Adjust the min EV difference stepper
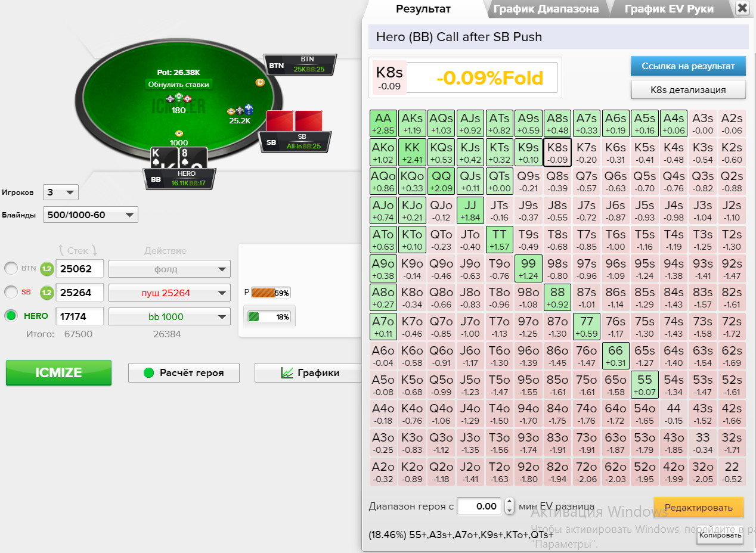This screenshot has width=756, height=553. click(509, 507)
